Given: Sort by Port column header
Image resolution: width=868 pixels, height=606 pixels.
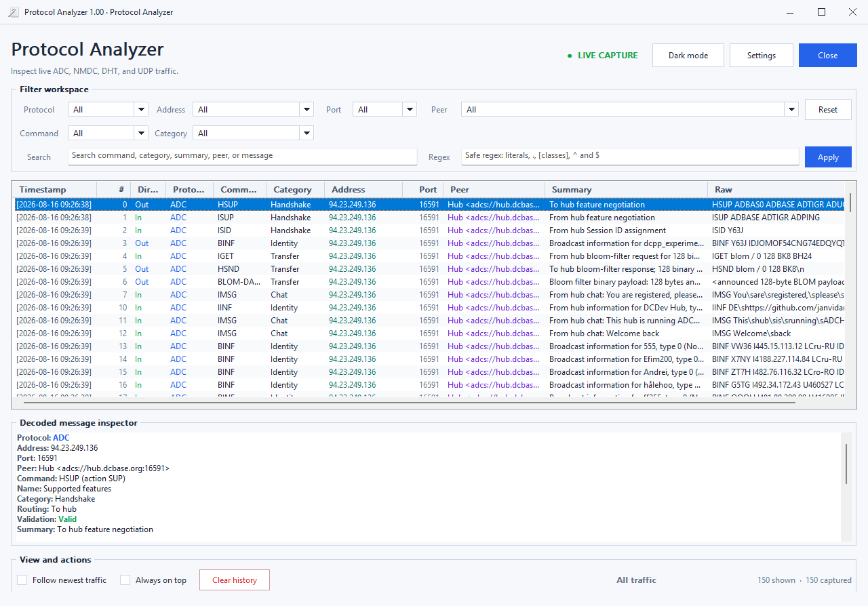Looking at the screenshot, I should click(x=423, y=190).
